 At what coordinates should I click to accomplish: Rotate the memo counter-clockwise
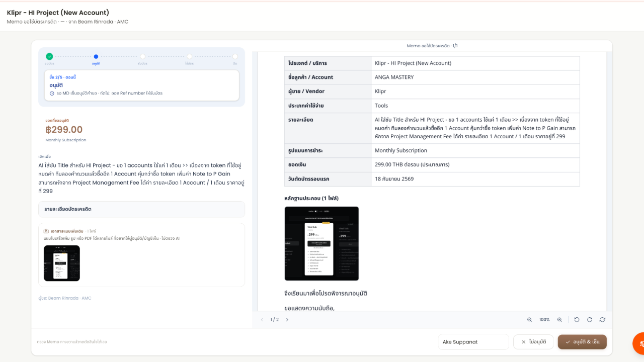point(577,320)
